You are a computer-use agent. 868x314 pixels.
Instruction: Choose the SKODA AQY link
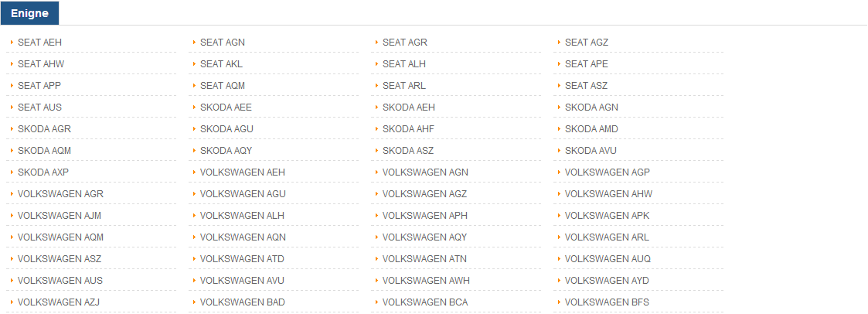226,151
